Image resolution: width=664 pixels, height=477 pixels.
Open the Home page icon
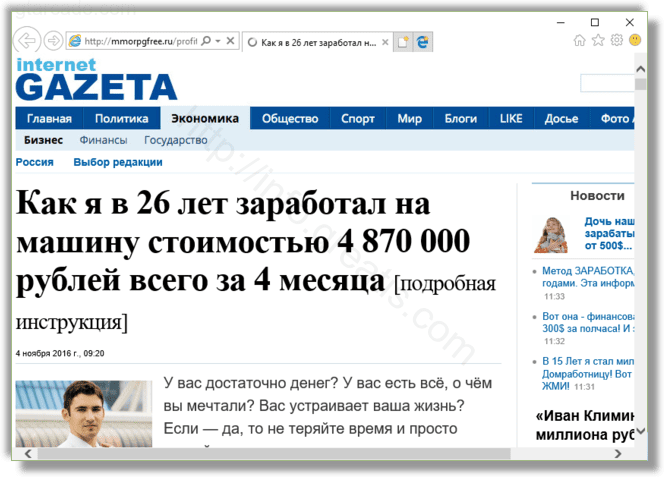point(580,40)
